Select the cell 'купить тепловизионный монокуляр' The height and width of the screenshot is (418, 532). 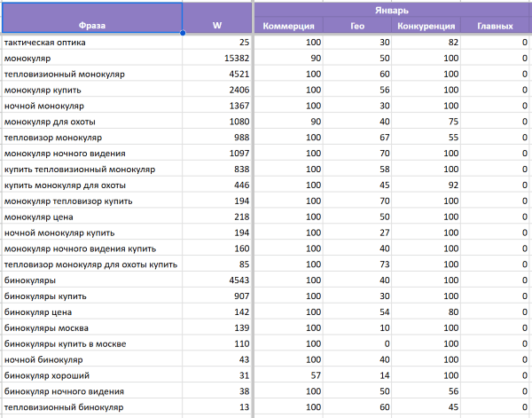92,170
